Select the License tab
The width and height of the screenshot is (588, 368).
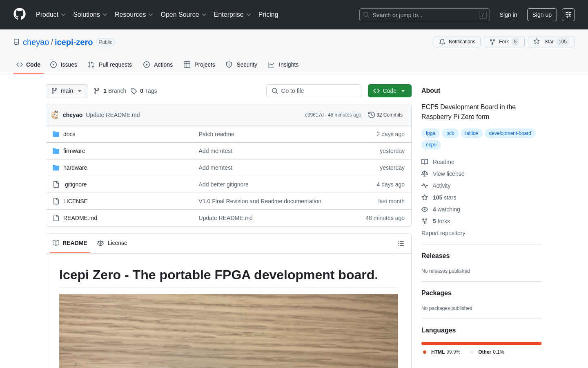[x=112, y=243]
